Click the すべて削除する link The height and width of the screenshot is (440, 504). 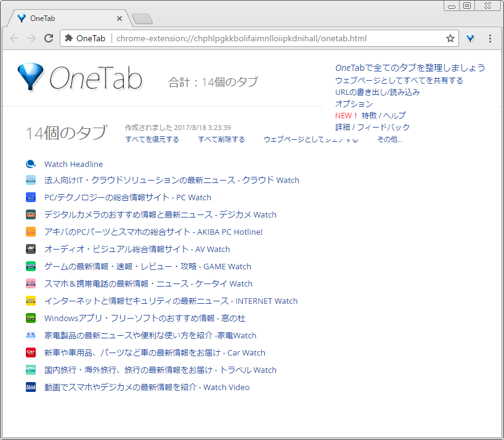coord(222,139)
